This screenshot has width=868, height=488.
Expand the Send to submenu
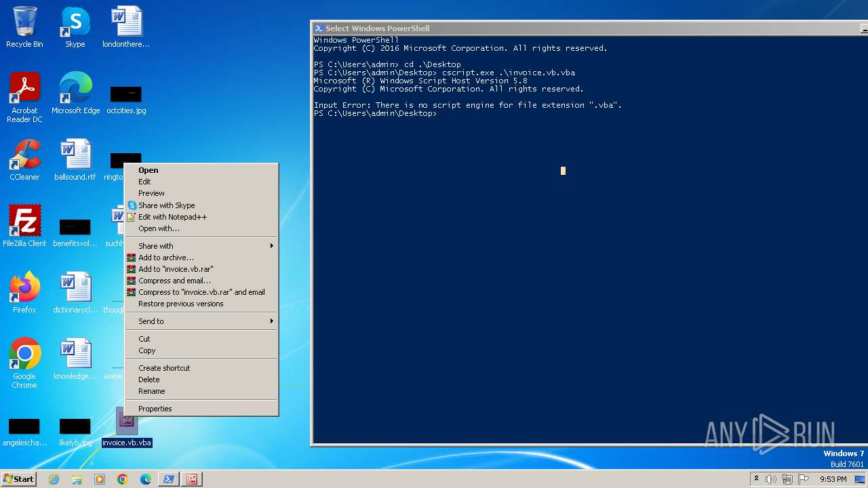(x=201, y=321)
